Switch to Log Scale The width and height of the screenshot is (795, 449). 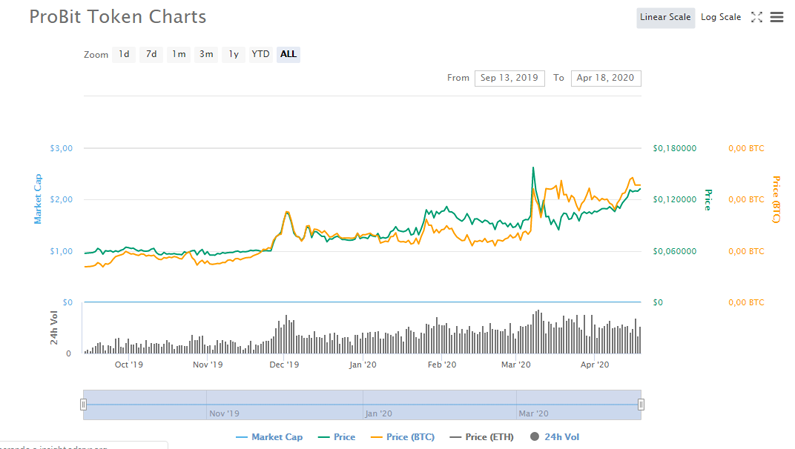pos(720,17)
